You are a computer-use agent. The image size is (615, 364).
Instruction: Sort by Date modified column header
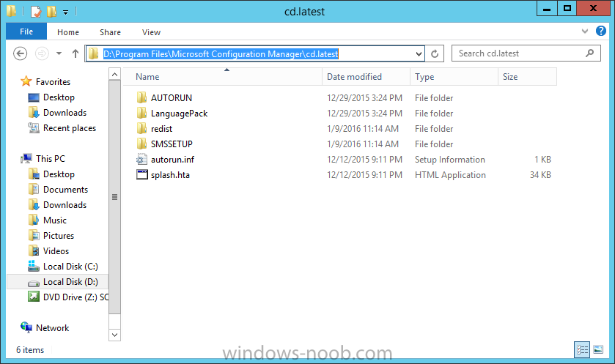click(x=366, y=77)
